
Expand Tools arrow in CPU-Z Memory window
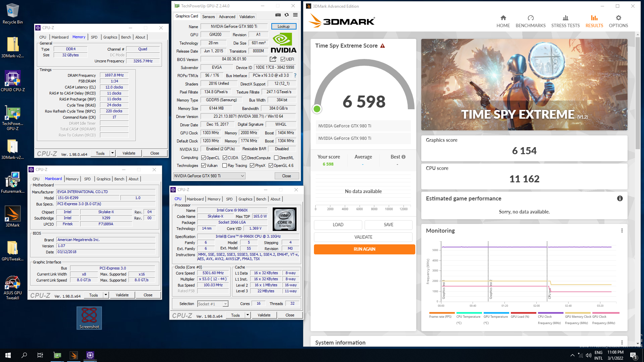click(112, 153)
